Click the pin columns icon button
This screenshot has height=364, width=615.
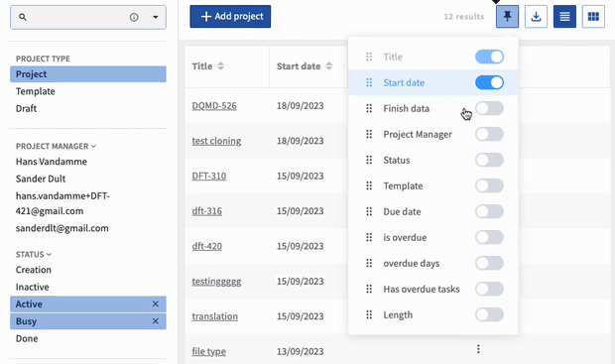coord(507,17)
